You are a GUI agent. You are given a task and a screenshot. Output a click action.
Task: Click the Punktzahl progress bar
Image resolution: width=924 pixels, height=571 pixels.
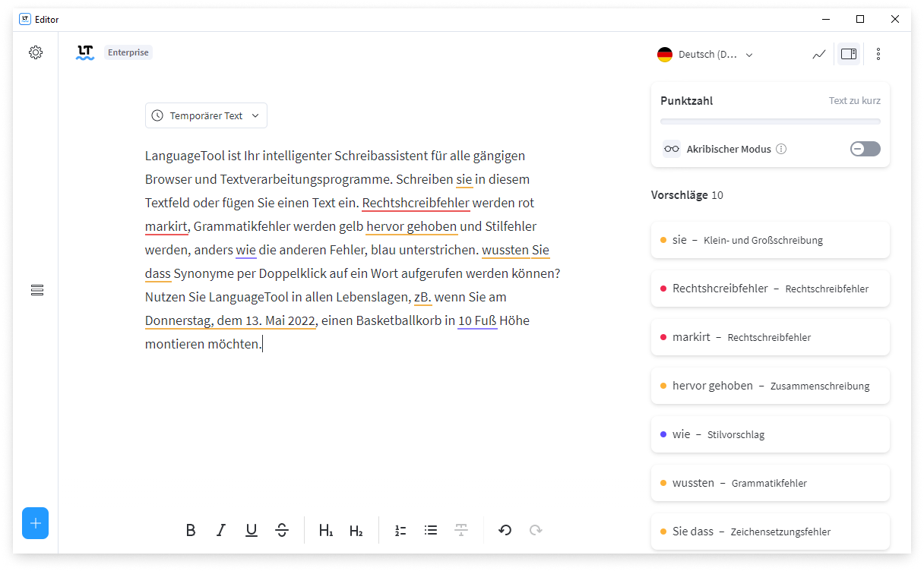pyautogui.click(x=771, y=121)
